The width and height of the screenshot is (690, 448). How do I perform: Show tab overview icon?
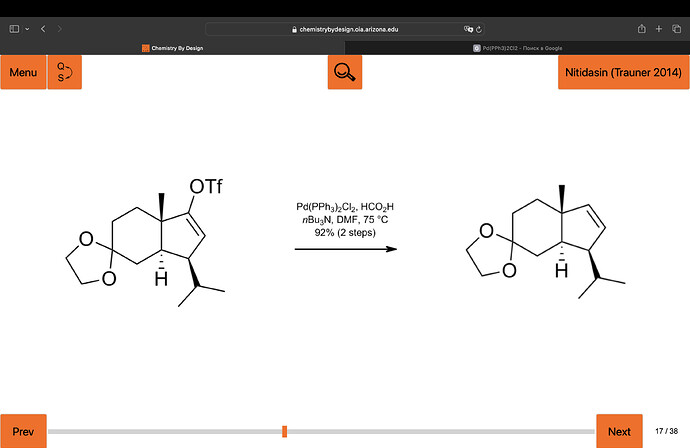(x=676, y=29)
